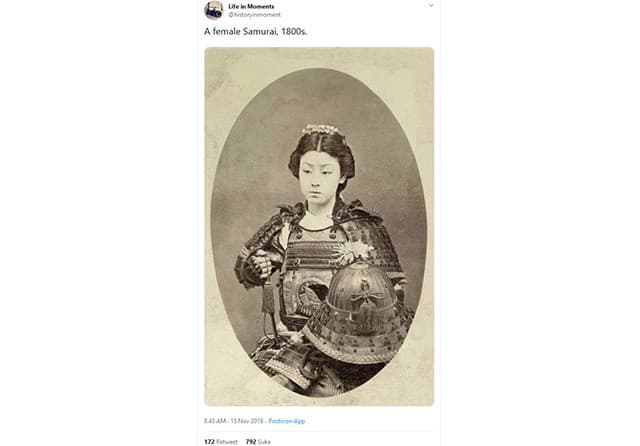Expand the tweet options chevron

pyautogui.click(x=431, y=6)
